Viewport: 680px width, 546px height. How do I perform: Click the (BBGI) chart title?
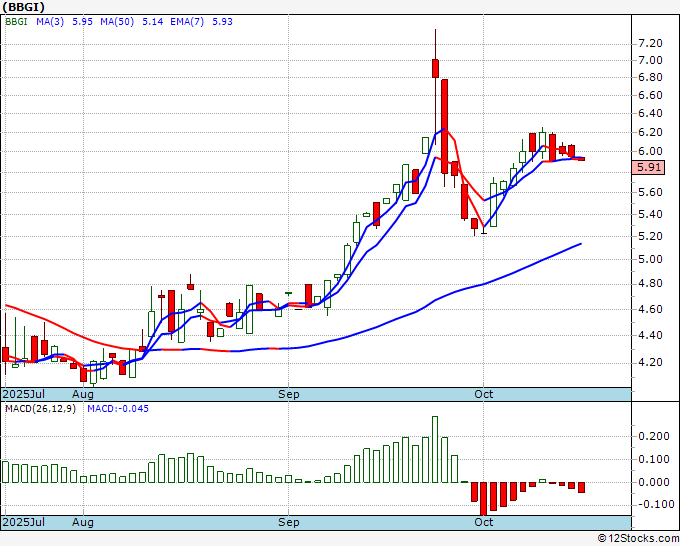coord(23,7)
